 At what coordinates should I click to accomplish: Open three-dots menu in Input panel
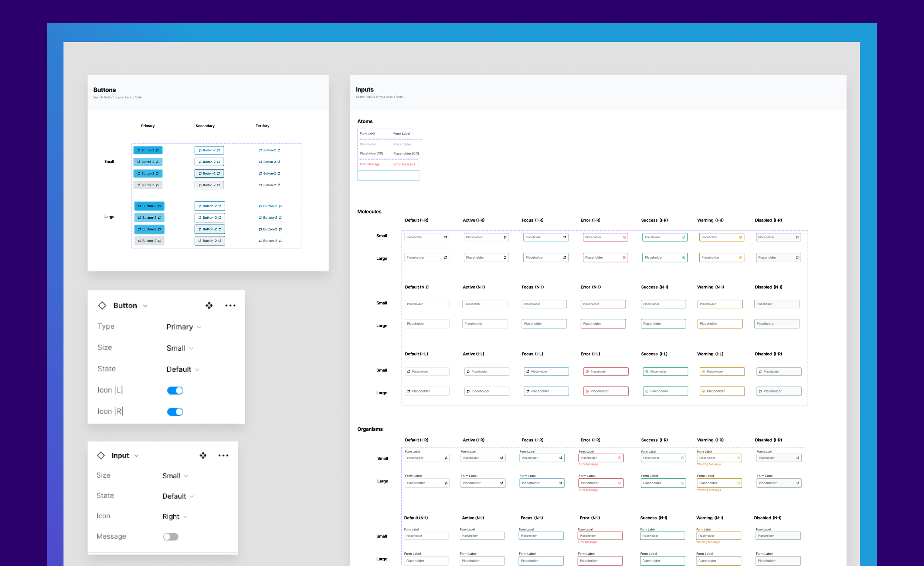(x=223, y=455)
